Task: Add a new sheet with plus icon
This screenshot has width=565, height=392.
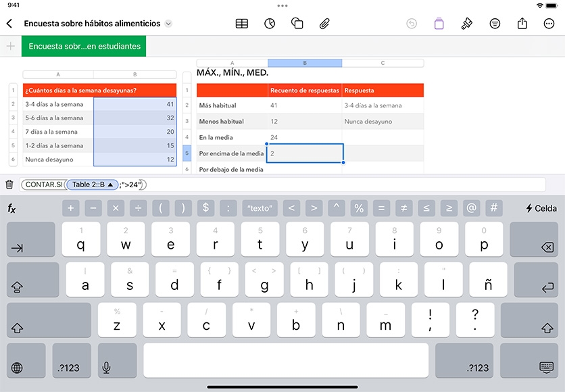Action: 11,46
